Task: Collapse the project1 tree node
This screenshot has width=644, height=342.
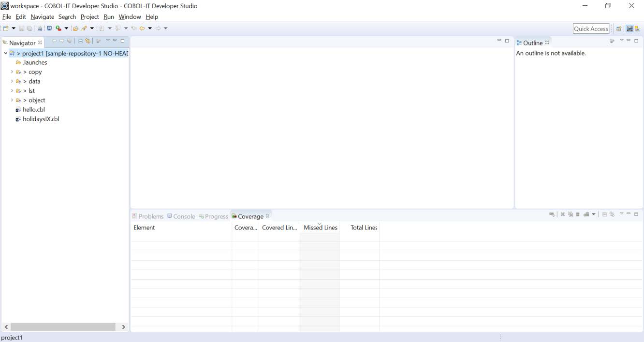Action: 5,53
